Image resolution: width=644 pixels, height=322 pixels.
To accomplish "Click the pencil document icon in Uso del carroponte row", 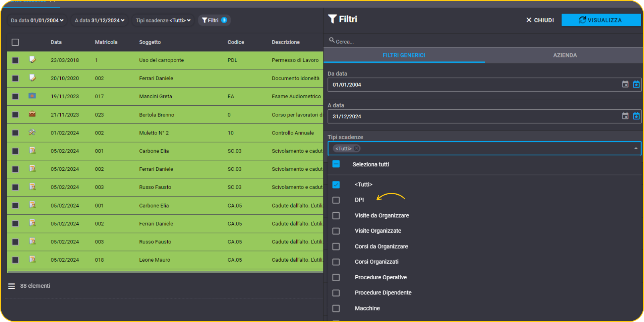I will point(32,59).
